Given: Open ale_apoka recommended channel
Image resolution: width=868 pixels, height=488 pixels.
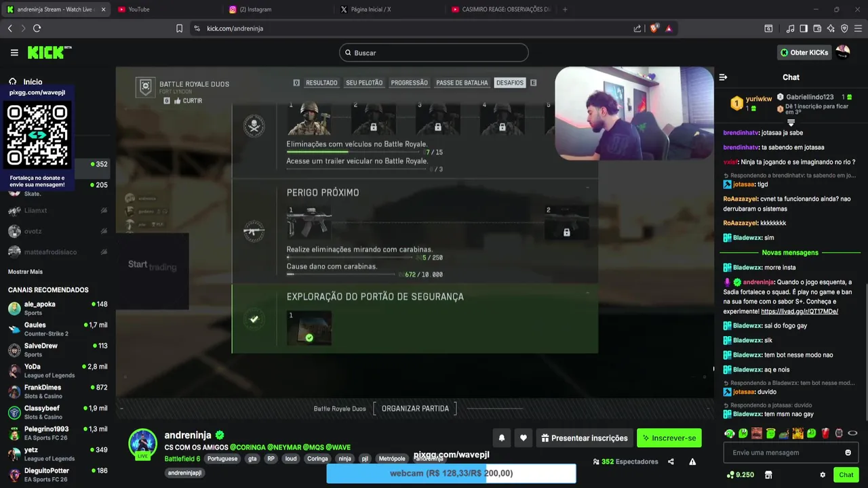Looking at the screenshot, I should (58, 308).
